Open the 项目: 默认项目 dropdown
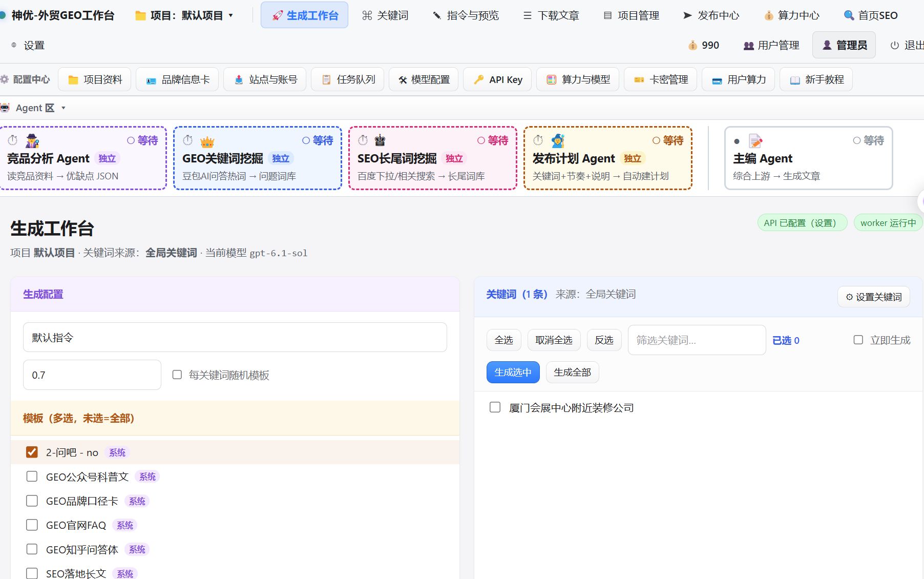924x579 pixels. pos(184,15)
